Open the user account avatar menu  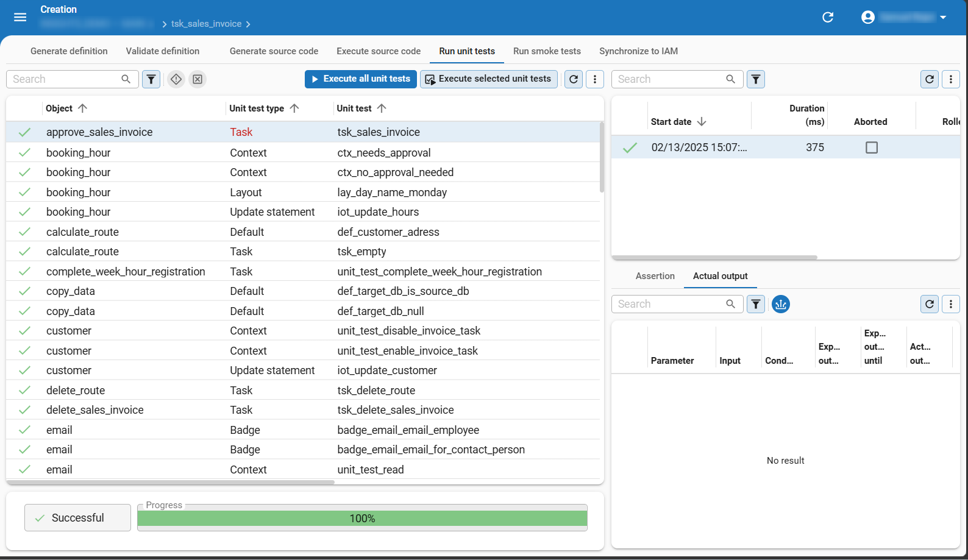[868, 17]
